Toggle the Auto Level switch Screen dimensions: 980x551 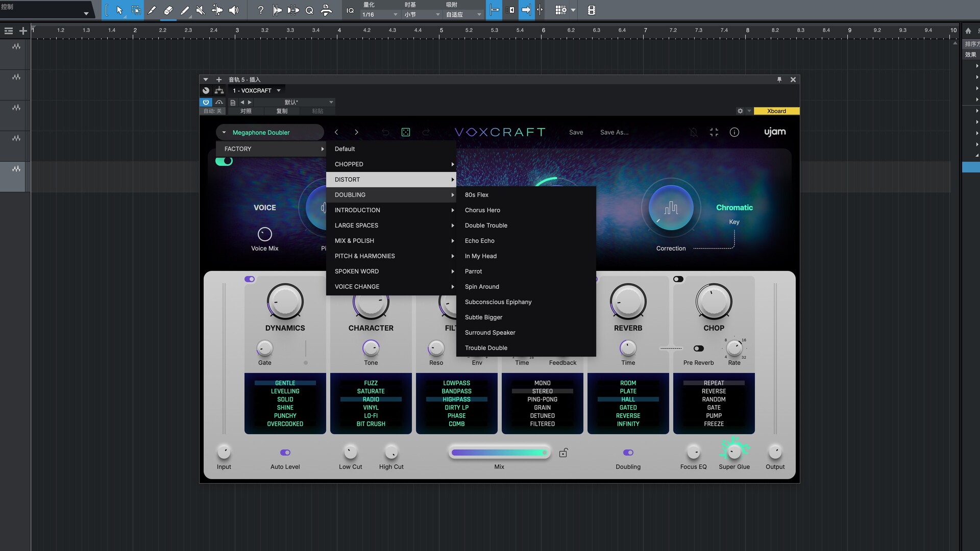click(285, 453)
